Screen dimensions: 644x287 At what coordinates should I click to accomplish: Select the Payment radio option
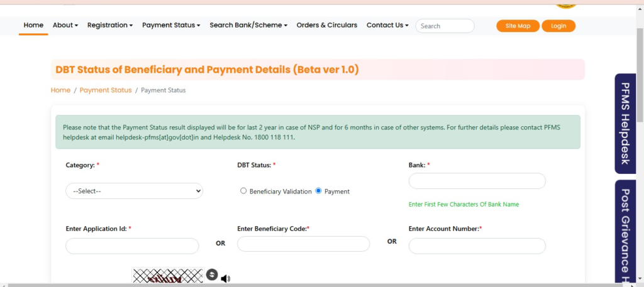pyautogui.click(x=318, y=191)
